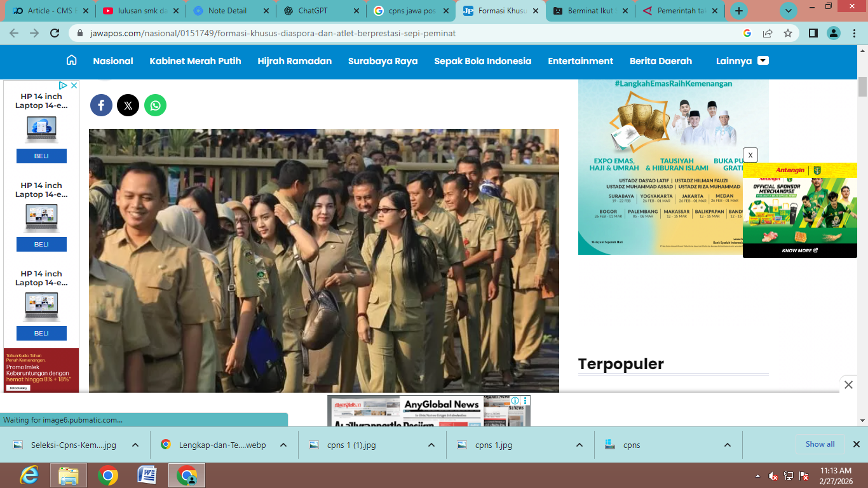This screenshot has width=868, height=488.
Task: Click the civil servants article photo
Action: coord(324,261)
